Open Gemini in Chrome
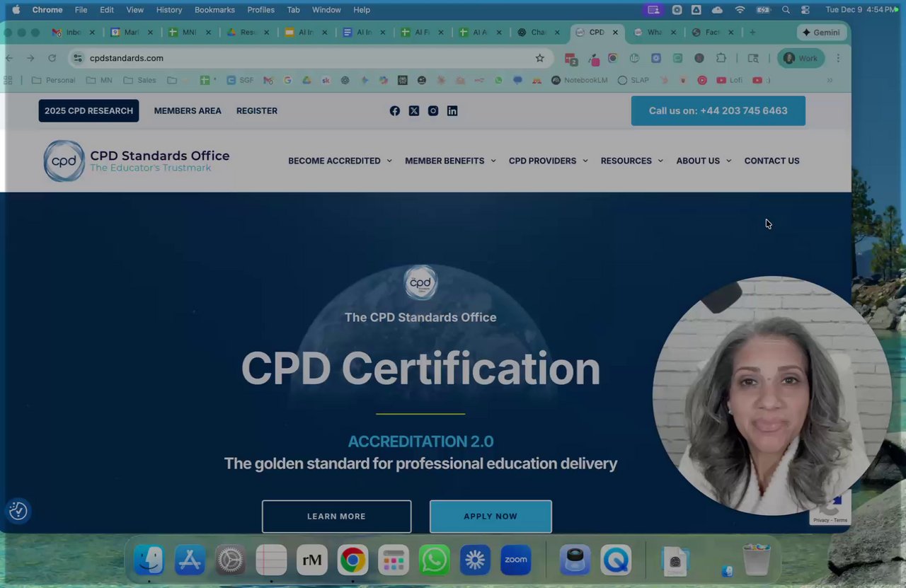 [821, 33]
